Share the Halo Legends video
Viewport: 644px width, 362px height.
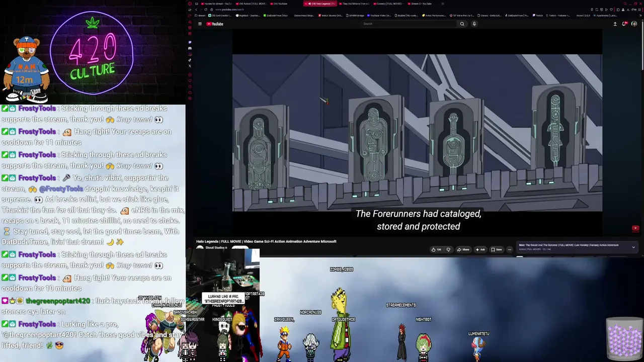click(463, 249)
